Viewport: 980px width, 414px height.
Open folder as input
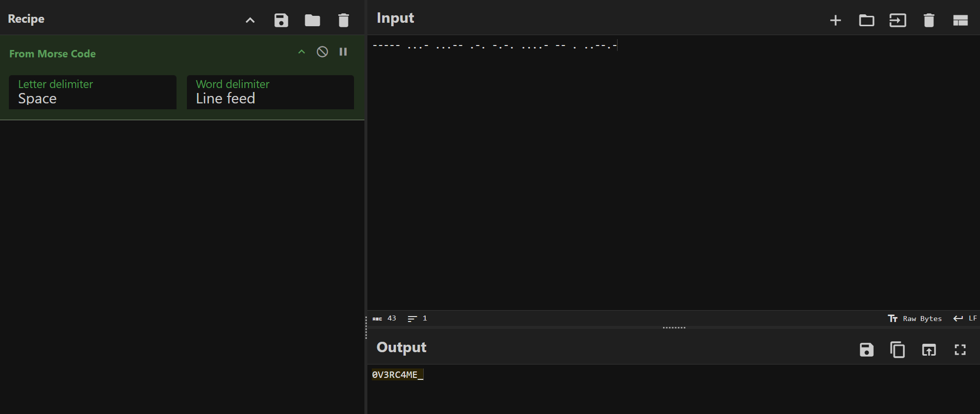(867, 20)
